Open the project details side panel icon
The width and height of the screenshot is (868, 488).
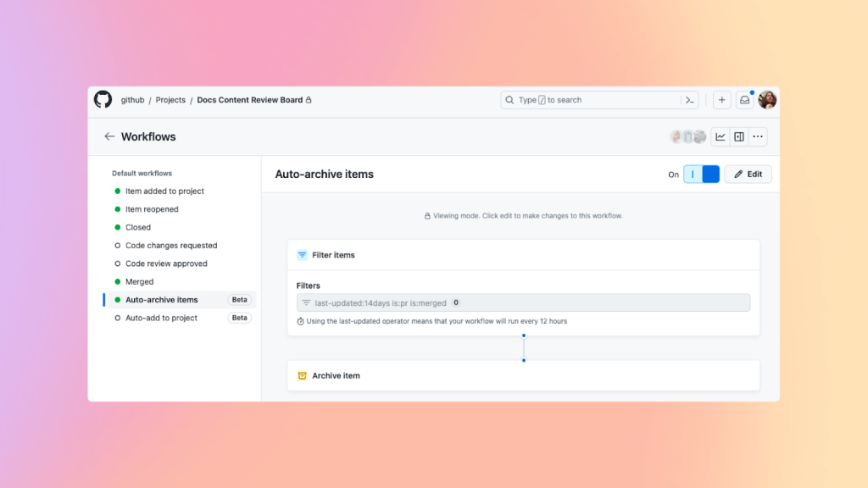click(x=739, y=136)
